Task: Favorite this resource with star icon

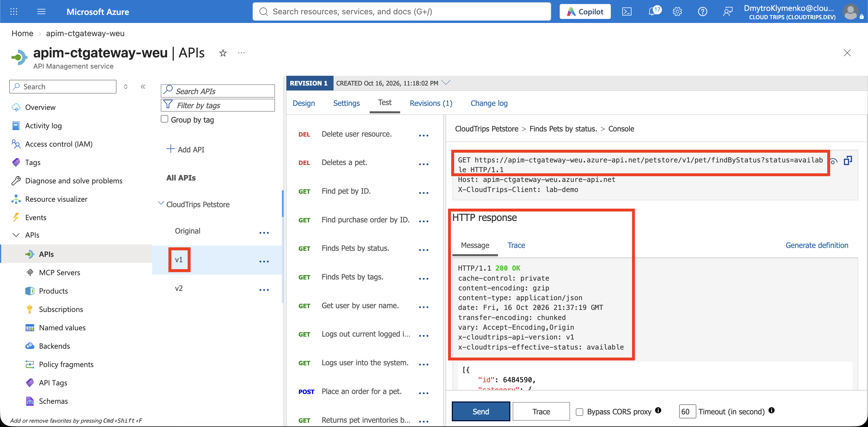Action: coord(223,53)
